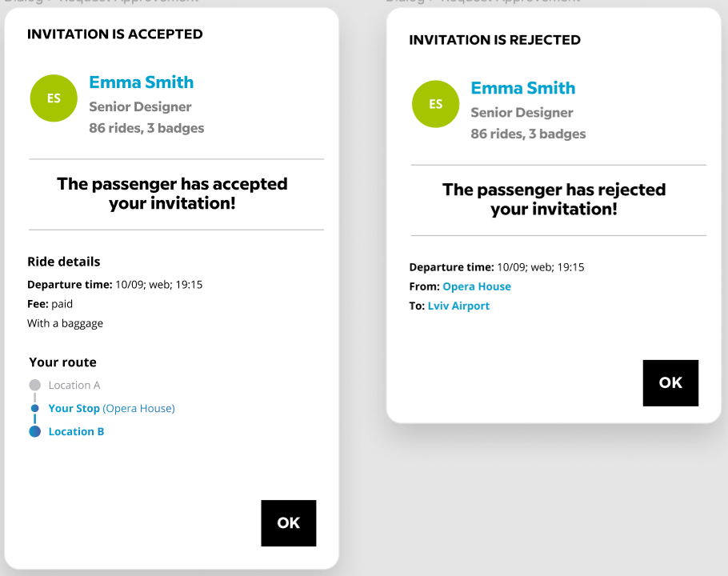Click Emma Smith's ES avatar in rejected dialog
The height and width of the screenshot is (576, 728).
click(x=434, y=104)
